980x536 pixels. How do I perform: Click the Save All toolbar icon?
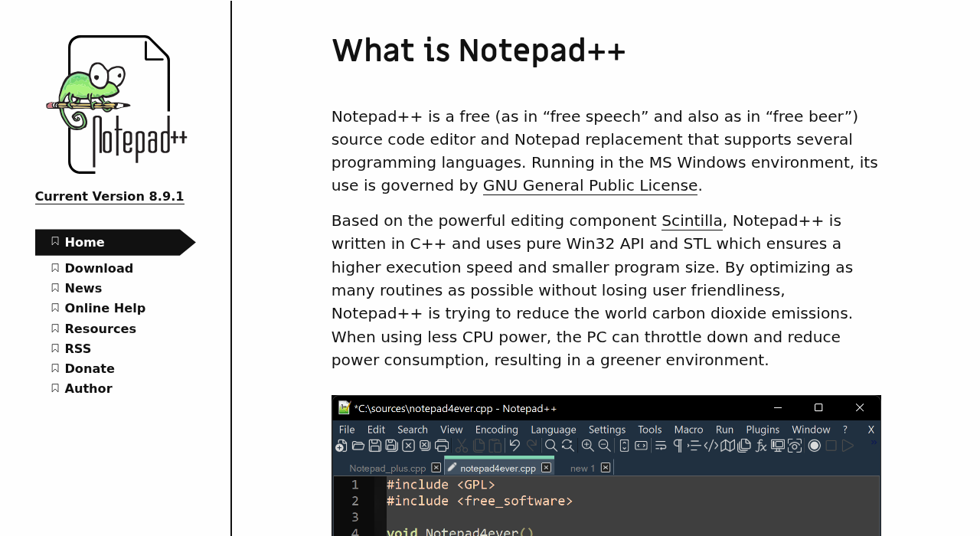[x=391, y=447]
